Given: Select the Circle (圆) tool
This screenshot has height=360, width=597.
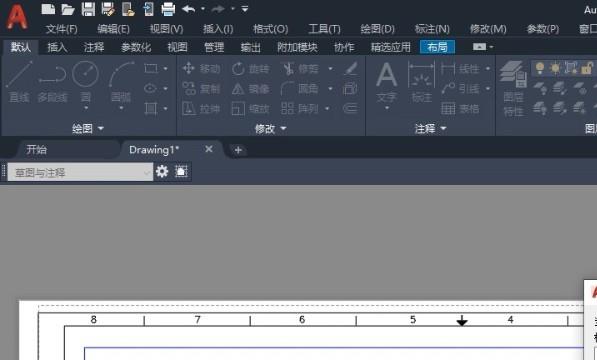Looking at the screenshot, I should tap(86, 81).
